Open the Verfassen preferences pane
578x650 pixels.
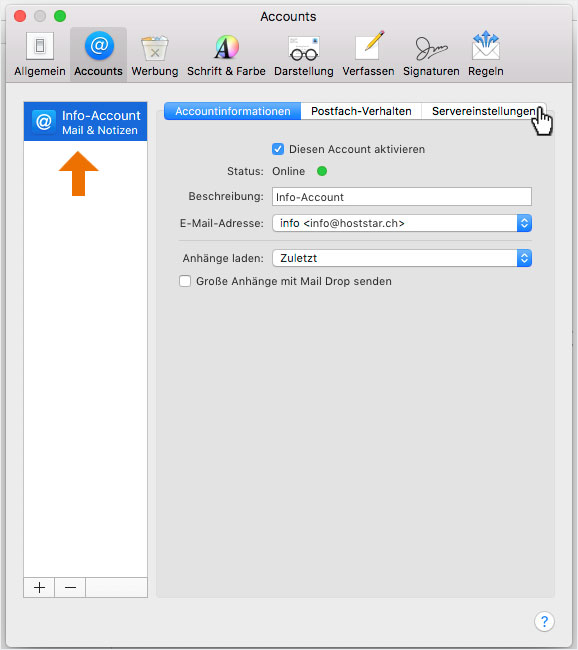[368, 54]
